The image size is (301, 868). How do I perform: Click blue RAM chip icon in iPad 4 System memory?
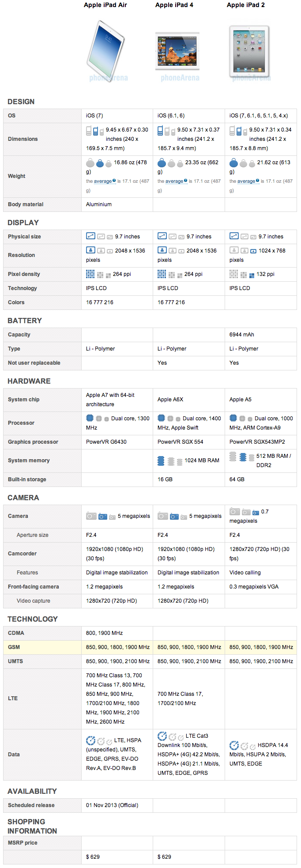coord(161,461)
